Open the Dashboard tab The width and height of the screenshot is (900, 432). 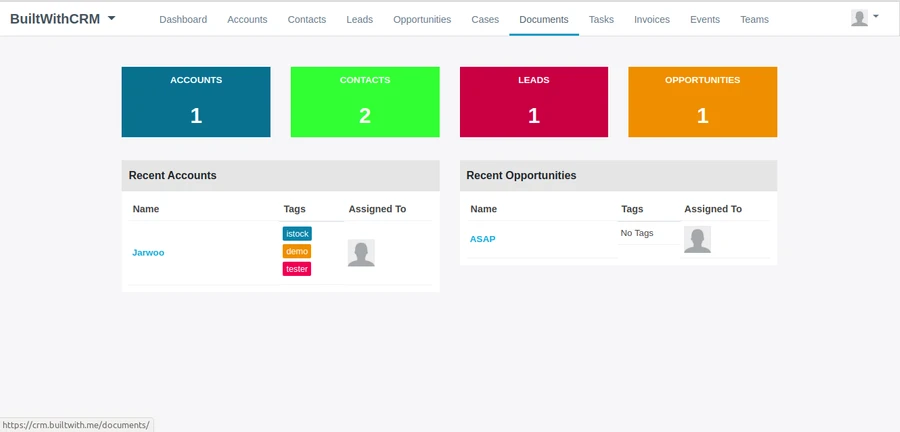(183, 19)
